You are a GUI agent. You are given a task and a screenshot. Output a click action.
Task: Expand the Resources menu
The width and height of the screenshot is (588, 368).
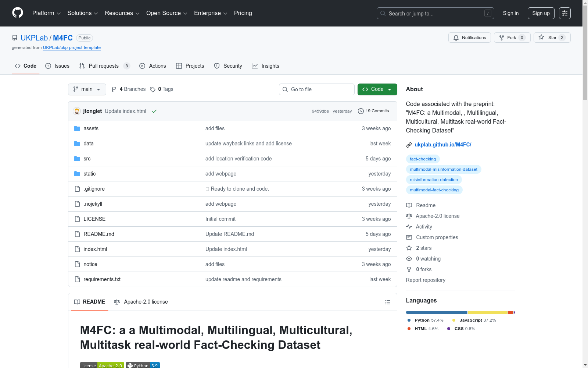122,13
